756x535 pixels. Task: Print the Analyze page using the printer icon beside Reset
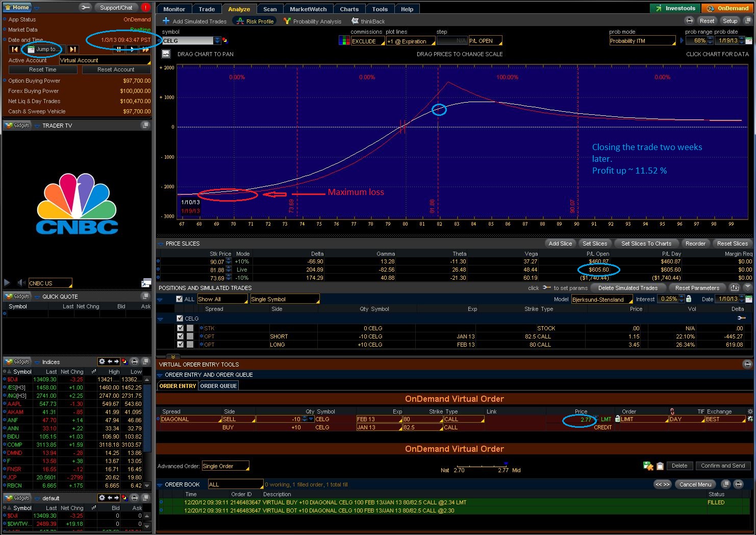689,21
